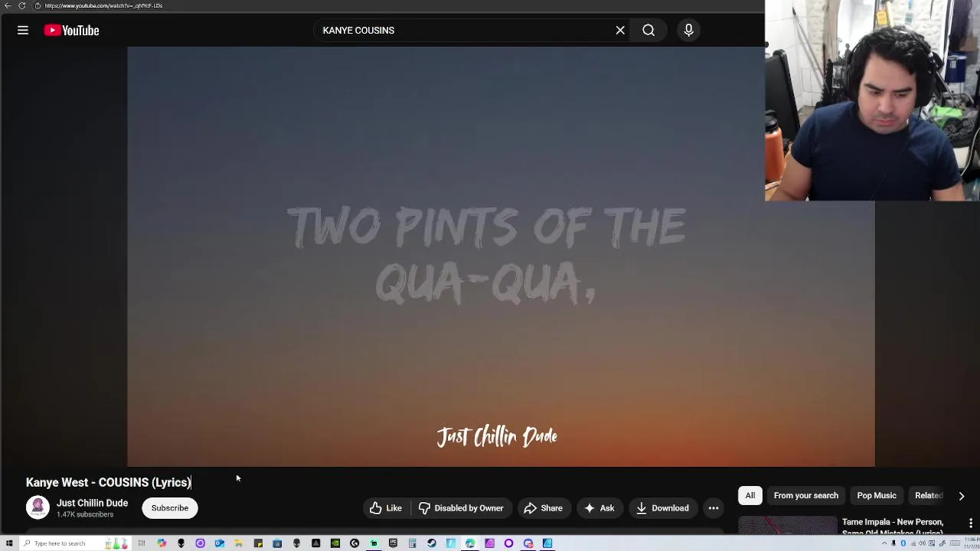Screen dimensions: 980x551
Task: Open the touch keyboard from system tray
Action: click(955, 543)
